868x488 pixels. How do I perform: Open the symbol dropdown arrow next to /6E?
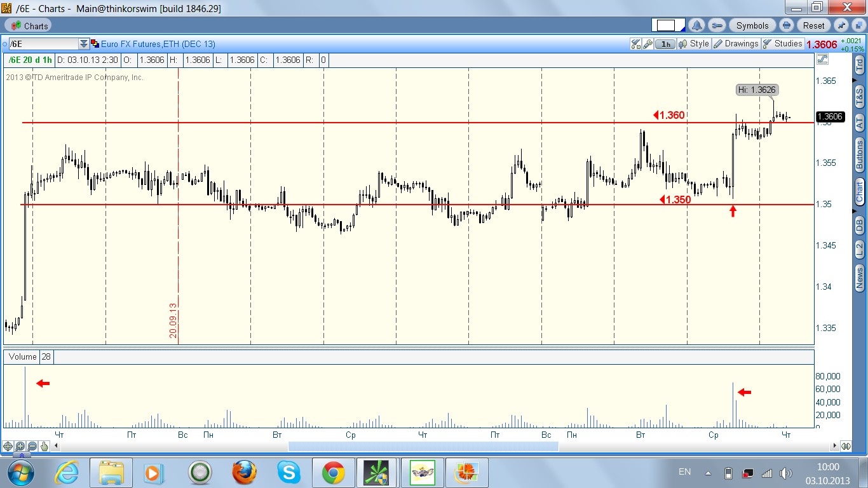(83, 44)
